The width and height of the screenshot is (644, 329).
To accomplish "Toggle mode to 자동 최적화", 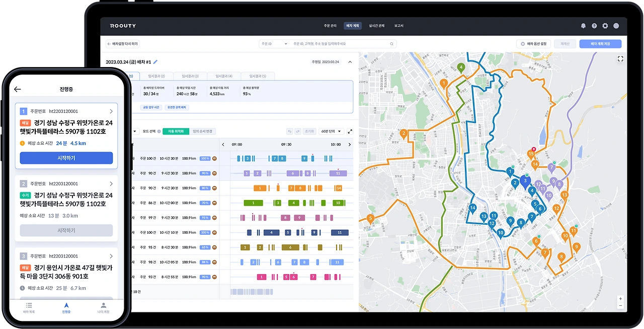I will (176, 131).
